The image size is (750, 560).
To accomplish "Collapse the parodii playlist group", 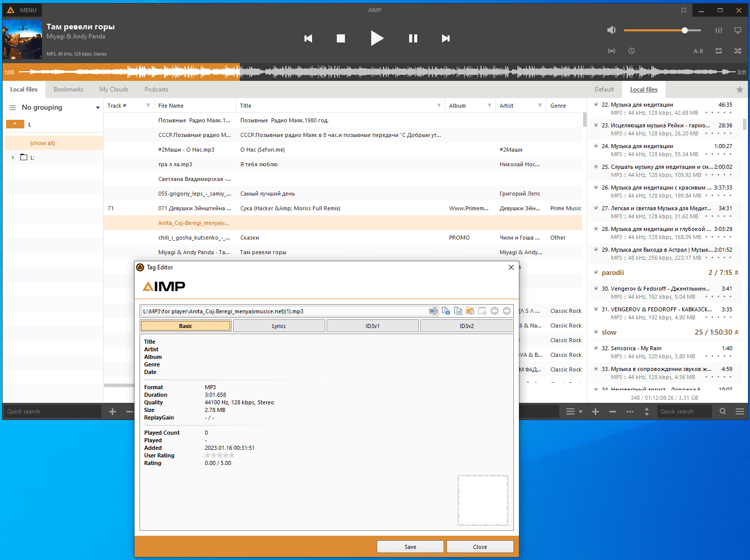I will [736, 273].
